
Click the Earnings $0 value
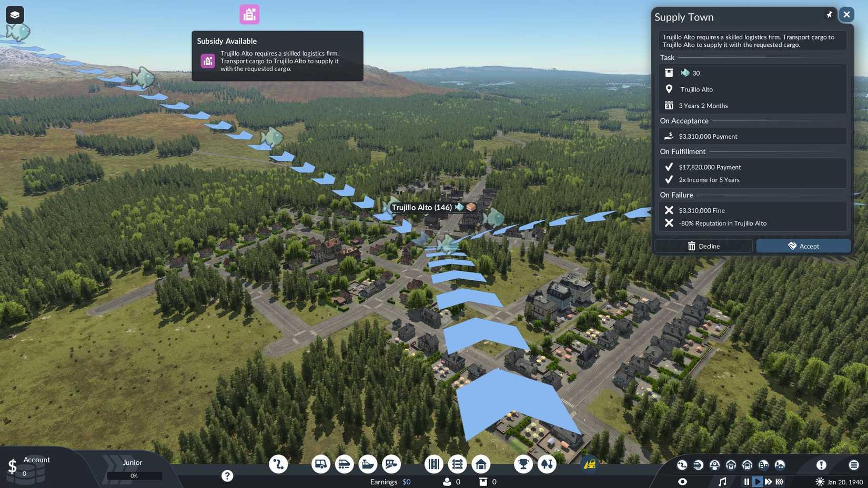[406, 482]
